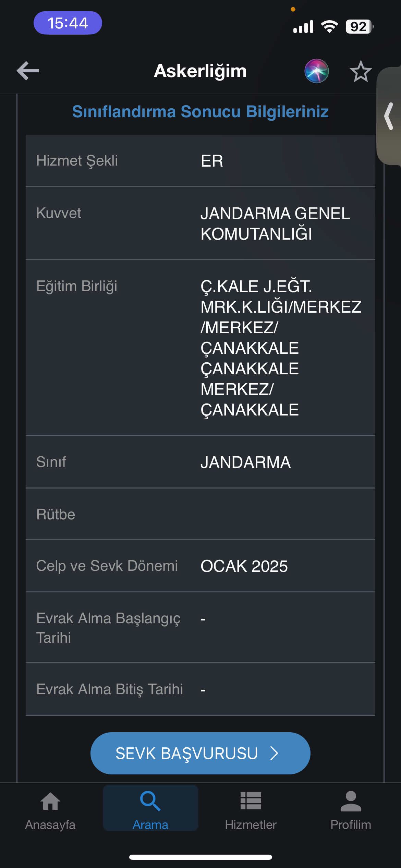The width and height of the screenshot is (401, 868).
Task: Select the Hizmet Şekli ER row
Action: click(x=200, y=161)
